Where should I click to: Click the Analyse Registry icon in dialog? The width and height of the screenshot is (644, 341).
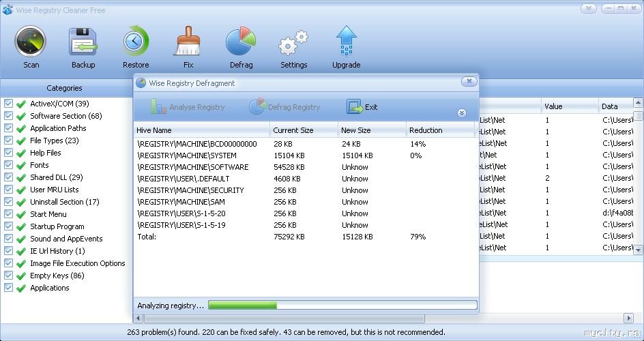point(158,106)
